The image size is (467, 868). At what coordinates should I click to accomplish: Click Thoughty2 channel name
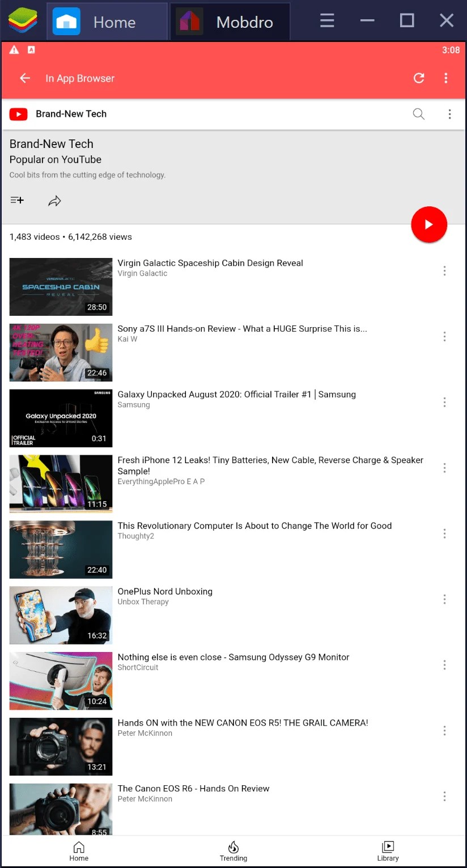[x=135, y=536]
